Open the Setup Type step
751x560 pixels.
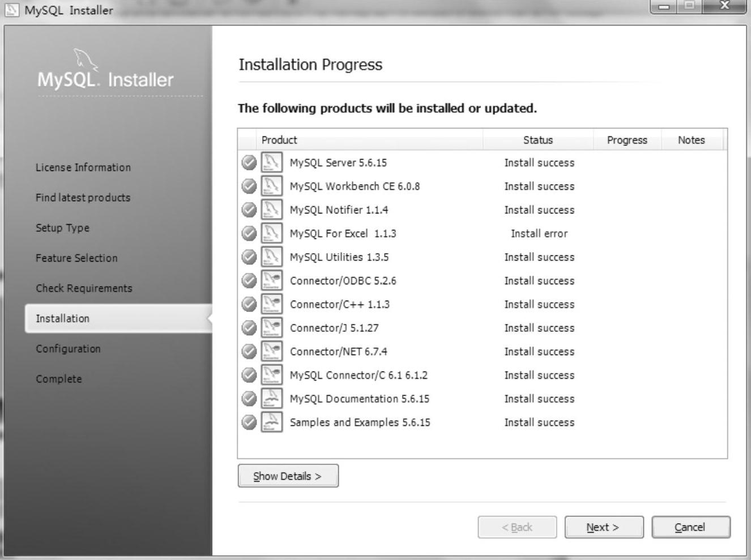click(62, 228)
